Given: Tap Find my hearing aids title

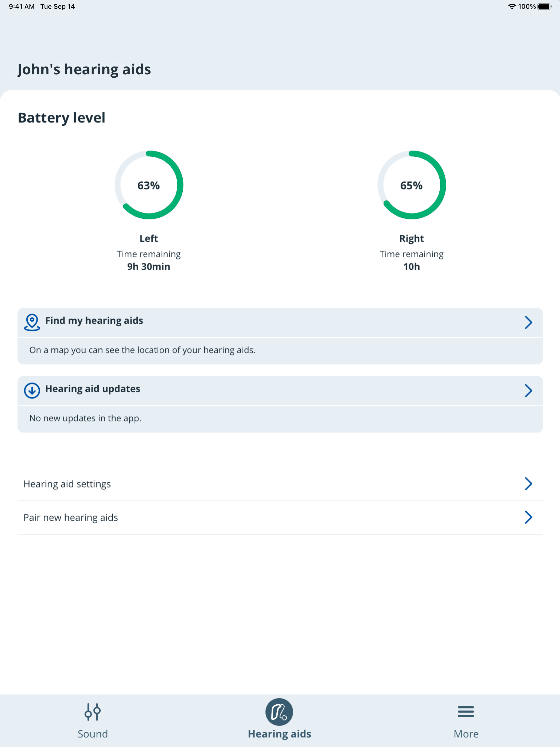Looking at the screenshot, I should coord(94,320).
